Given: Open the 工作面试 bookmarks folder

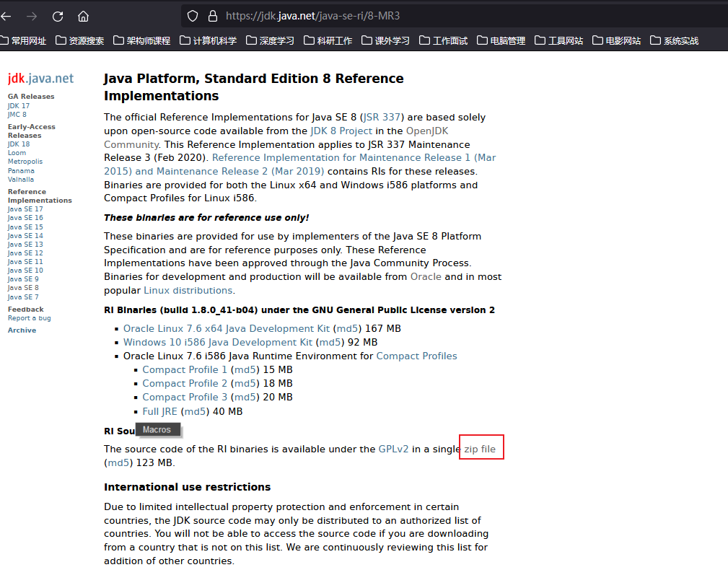Looking at the screenshot, I should 444,41.
